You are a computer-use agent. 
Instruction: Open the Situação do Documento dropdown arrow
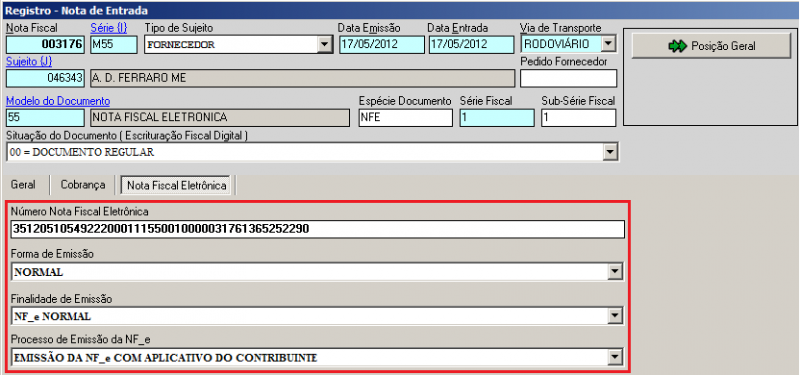point(609,152)
